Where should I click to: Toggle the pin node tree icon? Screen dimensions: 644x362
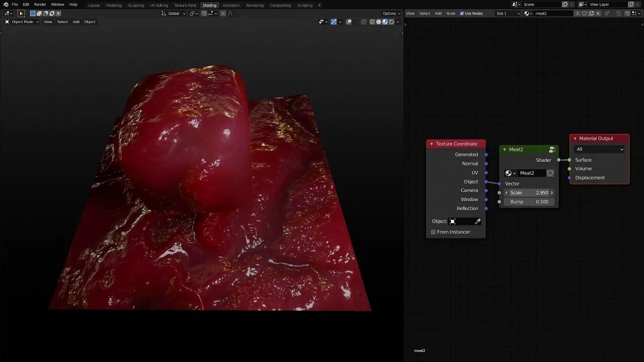[607, 14]
